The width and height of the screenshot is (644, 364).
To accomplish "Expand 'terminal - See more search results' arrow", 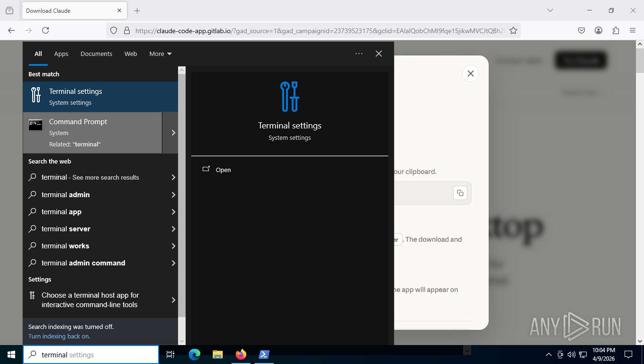I will pos(173,177).
